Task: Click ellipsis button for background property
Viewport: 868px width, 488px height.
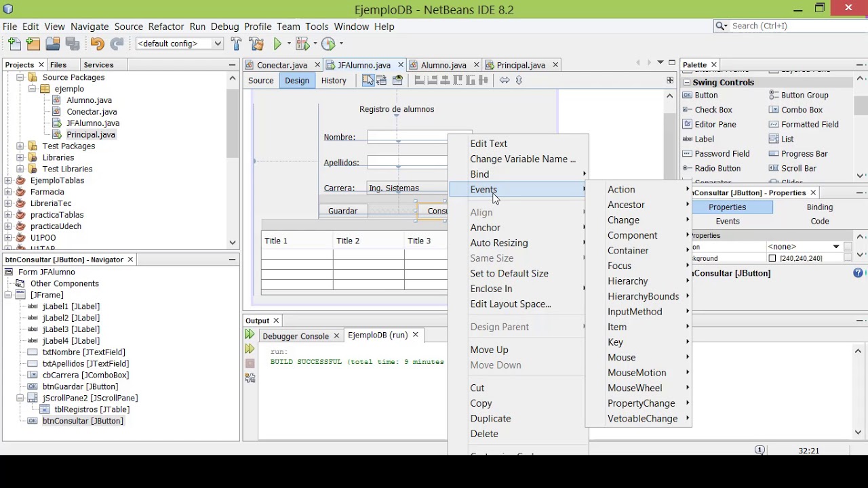Action: 848,258
